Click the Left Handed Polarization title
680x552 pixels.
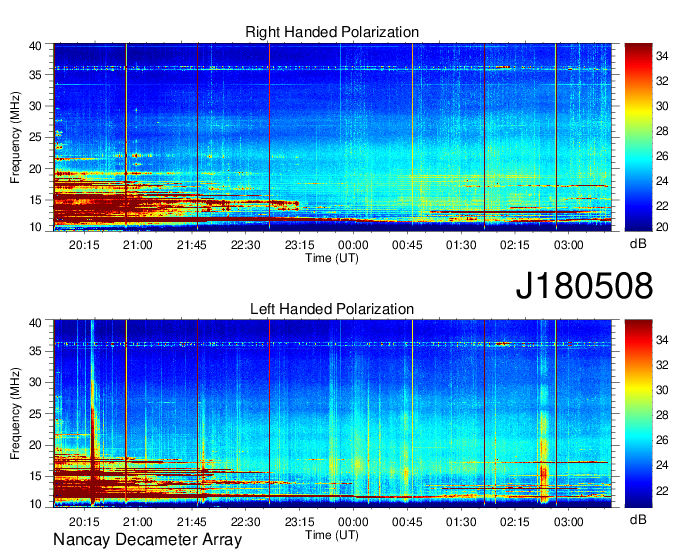click(332, 309)
